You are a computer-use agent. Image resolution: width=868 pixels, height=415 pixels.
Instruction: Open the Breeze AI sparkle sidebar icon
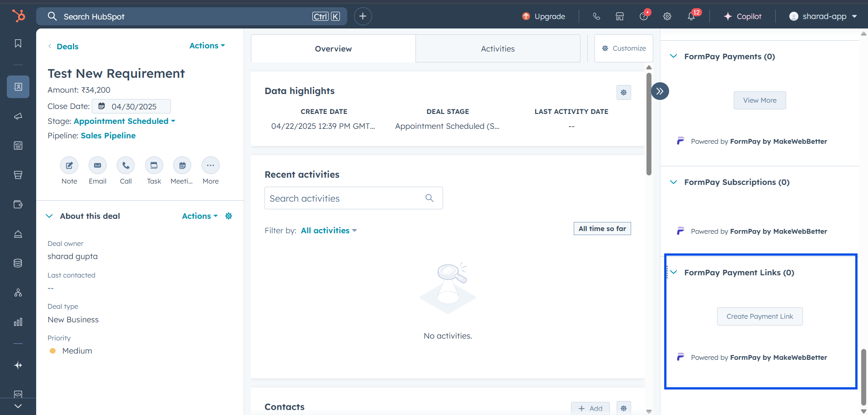[x=18, y=365]
